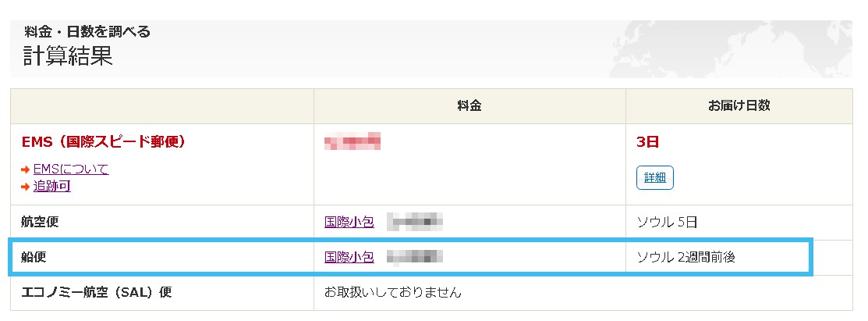
Task: Select the エコノミー航空（SAL）便 row label
Action: pos(97,293)
